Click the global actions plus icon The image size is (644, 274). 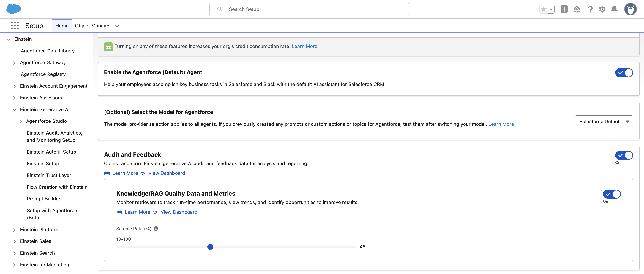(x=564, y=9)
